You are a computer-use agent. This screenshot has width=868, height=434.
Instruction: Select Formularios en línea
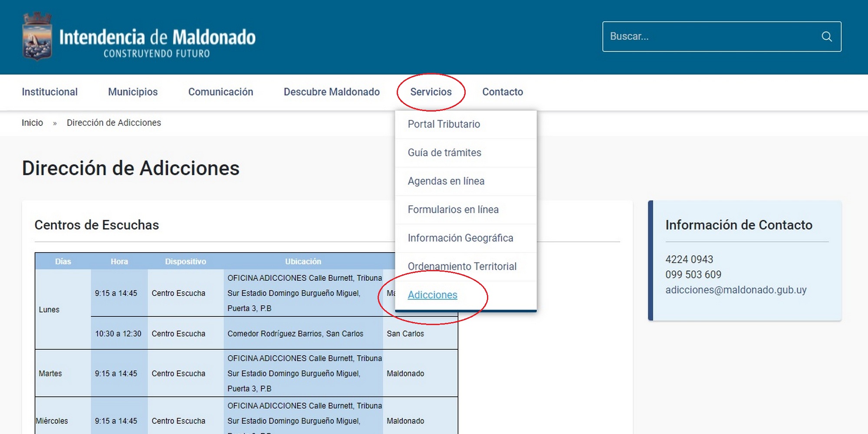click(x=453, y=210)
